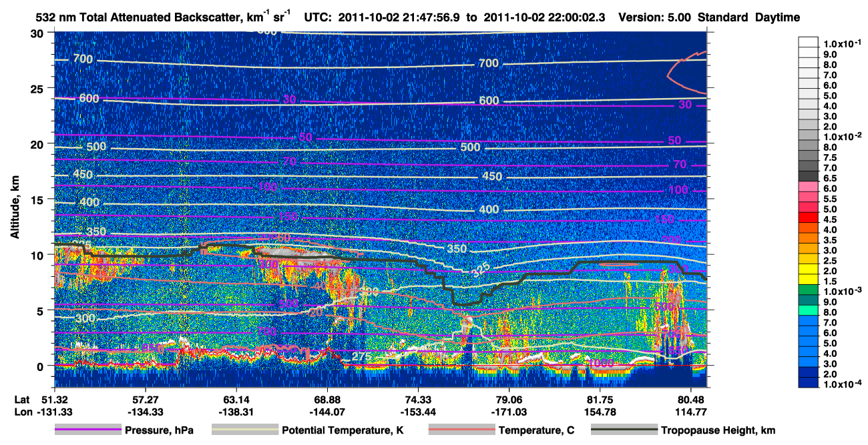Click longitude value '154.78'
Image resolution: width=868 pixels, height=445 pixels.
point(600,412)
